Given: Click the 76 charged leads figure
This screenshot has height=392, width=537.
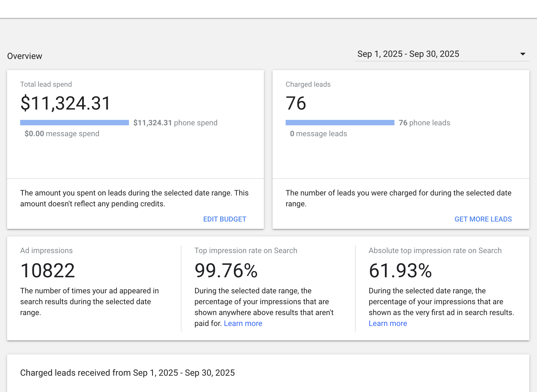Looking at the screenshot, I should [x=296, y=103].
